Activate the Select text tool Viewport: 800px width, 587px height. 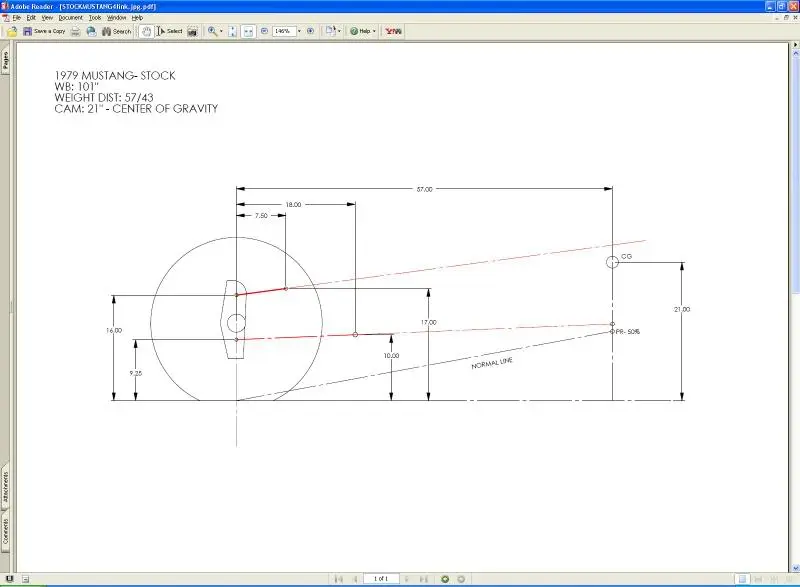click(x=169, y=31)
